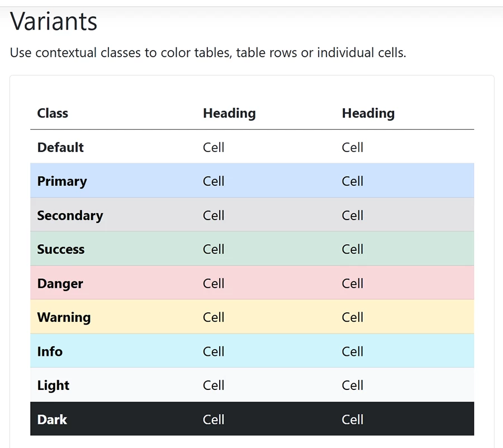Click the Class column header
The width and height of the screenshot is (503, 448).
[x=53, y=113]
